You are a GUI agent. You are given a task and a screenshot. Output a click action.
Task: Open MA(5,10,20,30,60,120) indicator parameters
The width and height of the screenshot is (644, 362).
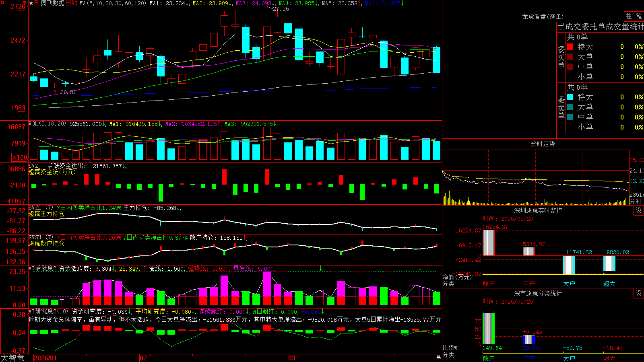click(113, 3)
